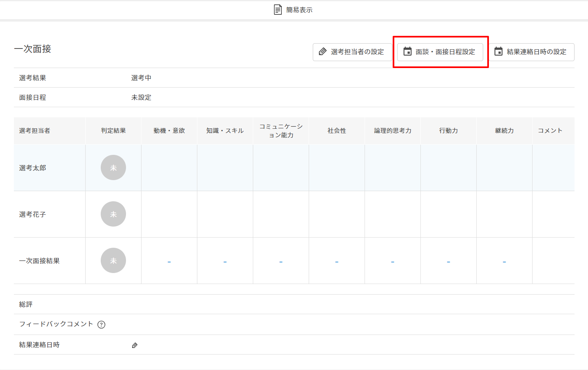Edit 結果連絡日時 using the pencil icon
This screenshot has height=370, width=588.
(x=135, y=345)
